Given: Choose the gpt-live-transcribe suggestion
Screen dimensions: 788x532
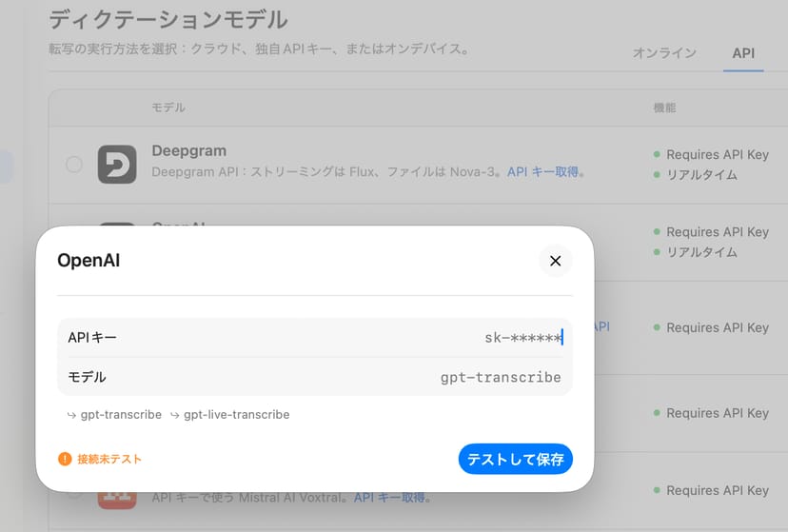Looking at the screenshot, I should [x=230, y=415].
